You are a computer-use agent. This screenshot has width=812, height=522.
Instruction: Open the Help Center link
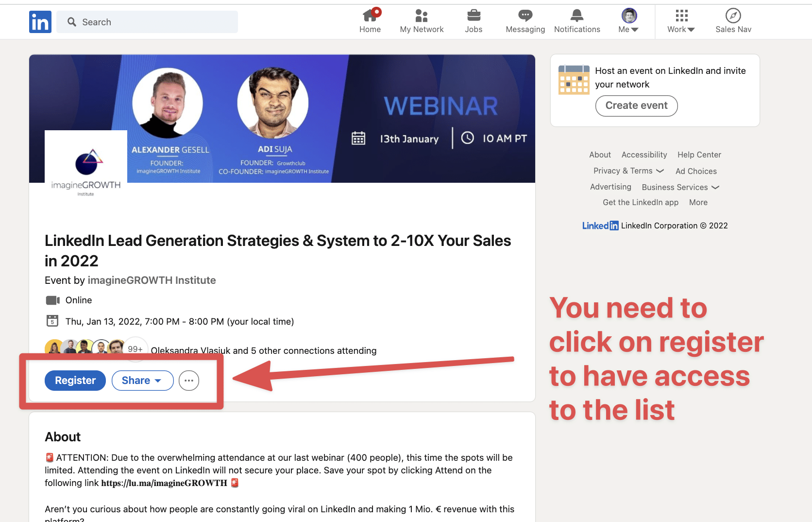699,155
